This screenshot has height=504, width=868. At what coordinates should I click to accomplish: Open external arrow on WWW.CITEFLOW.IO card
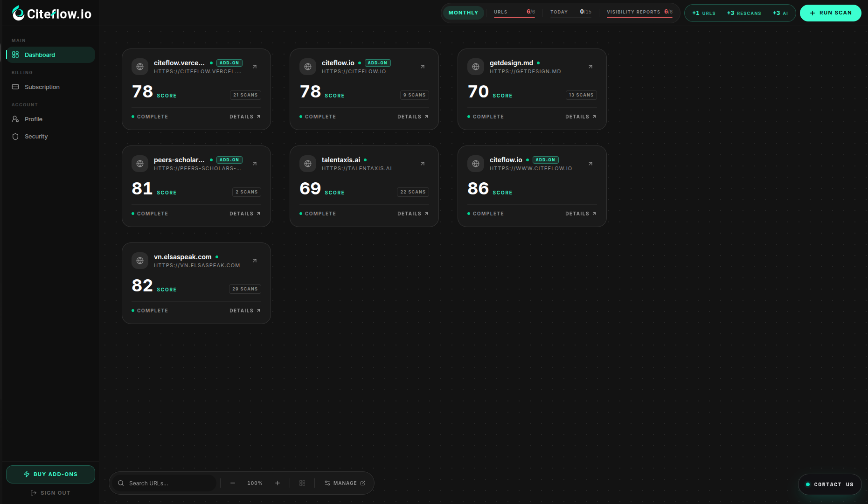click(590, 164)
